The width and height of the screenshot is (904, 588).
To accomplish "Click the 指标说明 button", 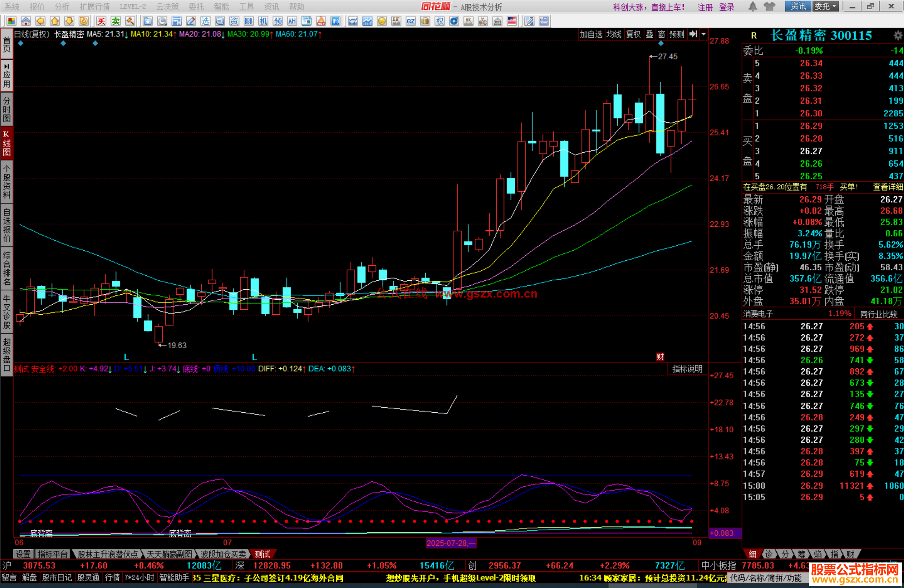I will point(687,369).
